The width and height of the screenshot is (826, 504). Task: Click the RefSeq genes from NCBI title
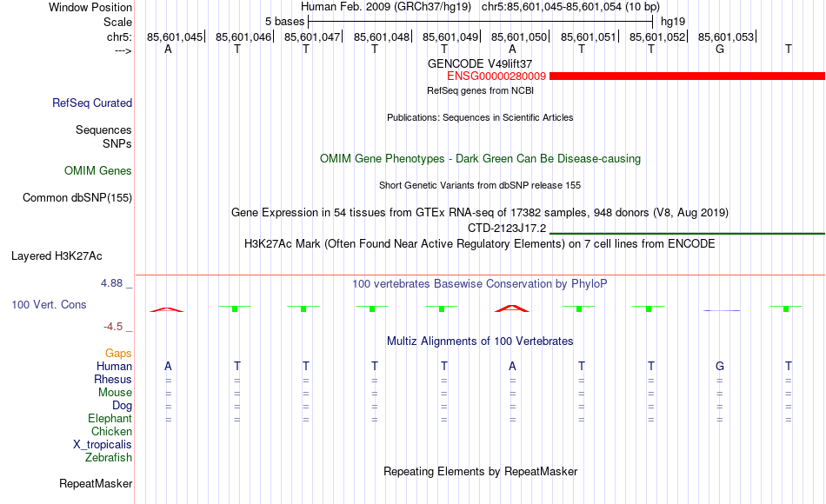480,90
